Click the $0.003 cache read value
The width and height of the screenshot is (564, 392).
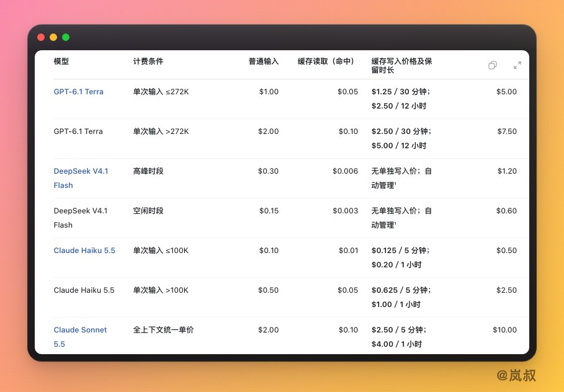coord(346,211)
